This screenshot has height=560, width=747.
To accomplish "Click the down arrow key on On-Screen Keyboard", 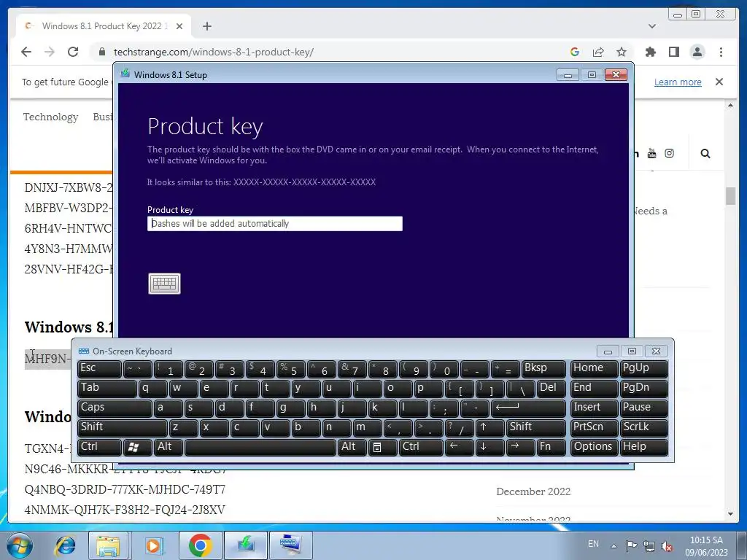I will coord(489,447).
